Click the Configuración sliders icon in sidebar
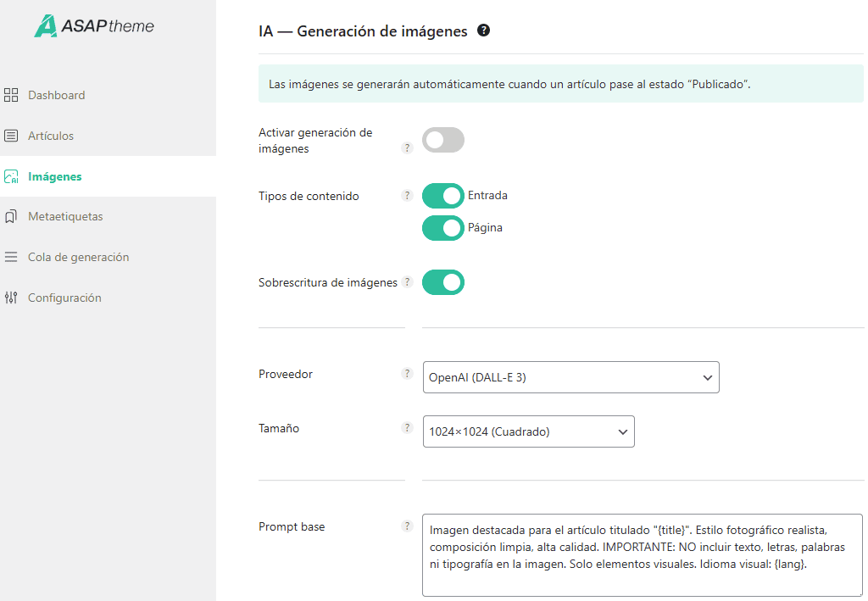The width and height of the screenshot is (868, 601). (x=11, y=298)
